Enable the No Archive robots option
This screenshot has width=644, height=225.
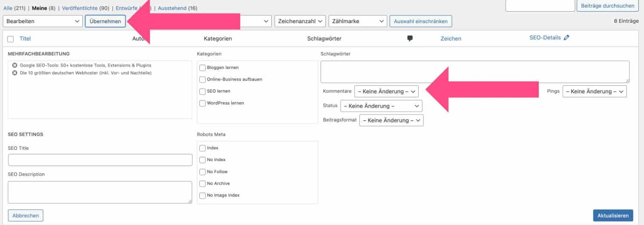(202, 183)
